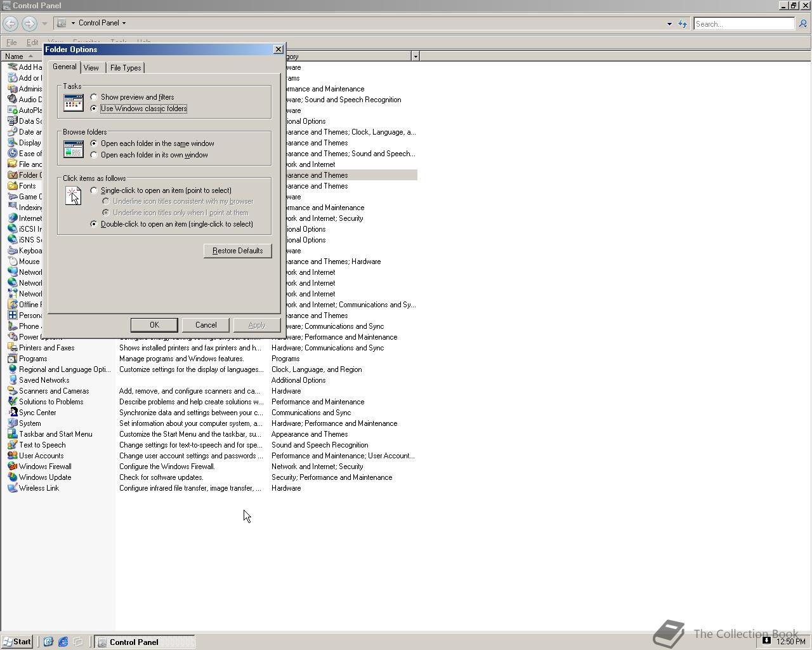Image resolution: width=812 pixels, height=650 pixels.
Task: Open the Programs control panel icon
Action: pyautogui.click(x=12, y=359)
